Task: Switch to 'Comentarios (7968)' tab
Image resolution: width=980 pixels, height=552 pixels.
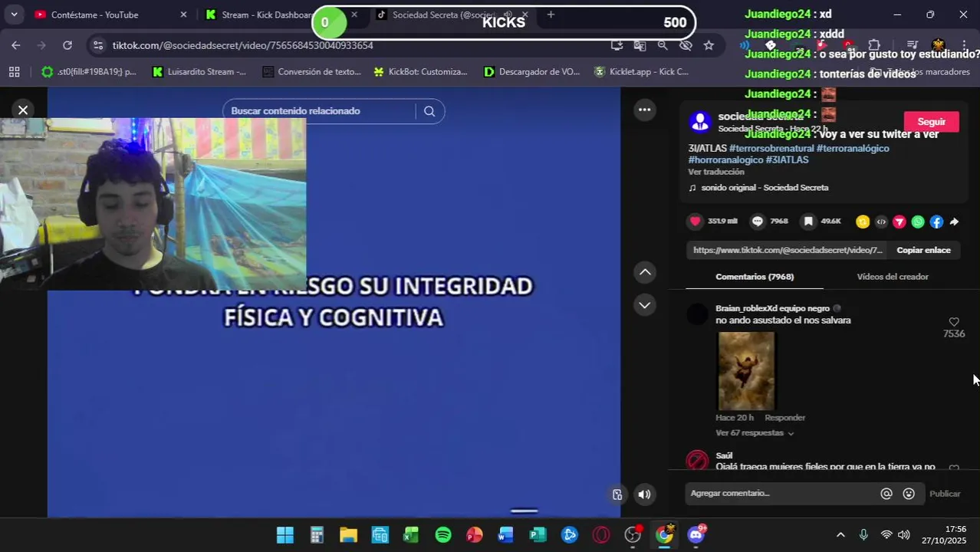Action: (x=755, y=277)
